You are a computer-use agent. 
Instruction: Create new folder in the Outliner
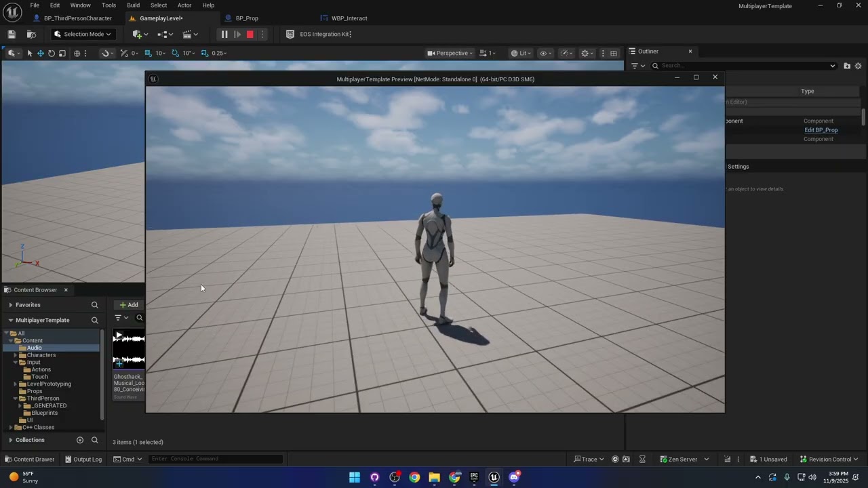click(847, 66)
